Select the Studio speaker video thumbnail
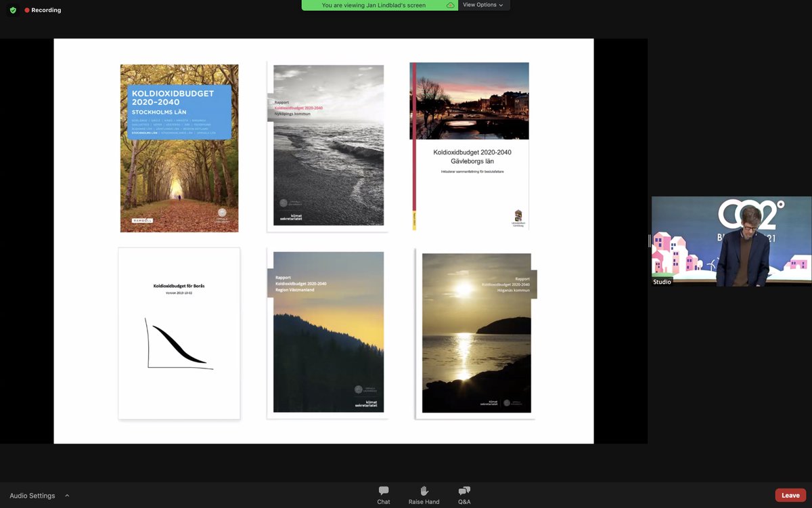812x508 pixels. (x=731, y=241)
